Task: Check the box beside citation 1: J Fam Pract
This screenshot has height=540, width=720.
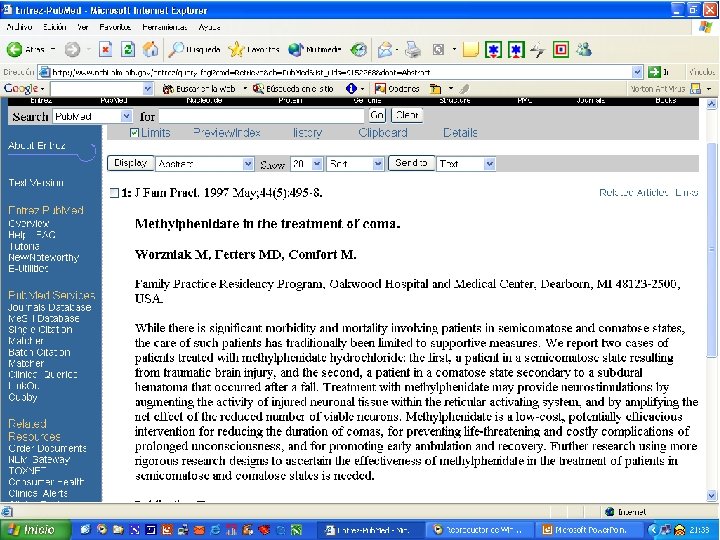Action: (x=114, y=193)
